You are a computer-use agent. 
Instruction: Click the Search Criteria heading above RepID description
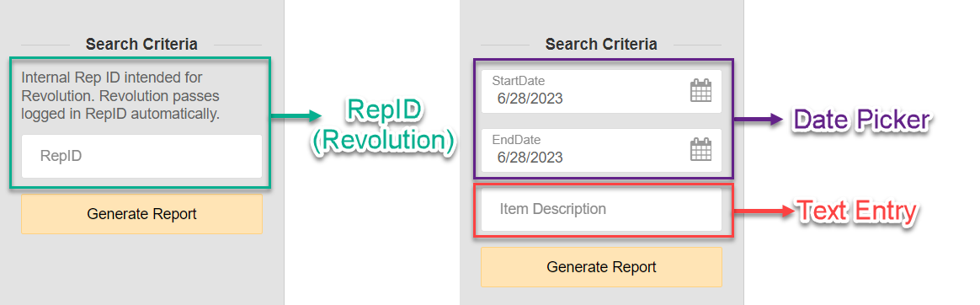[142, 45]
